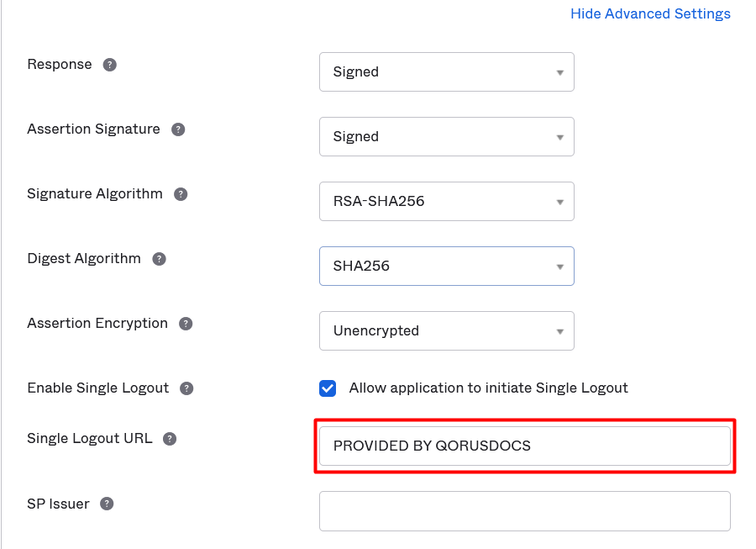Click the Digest Algorithm question mark icon
The width and height of the screenshot is (756, 549).
click(159, 259)
